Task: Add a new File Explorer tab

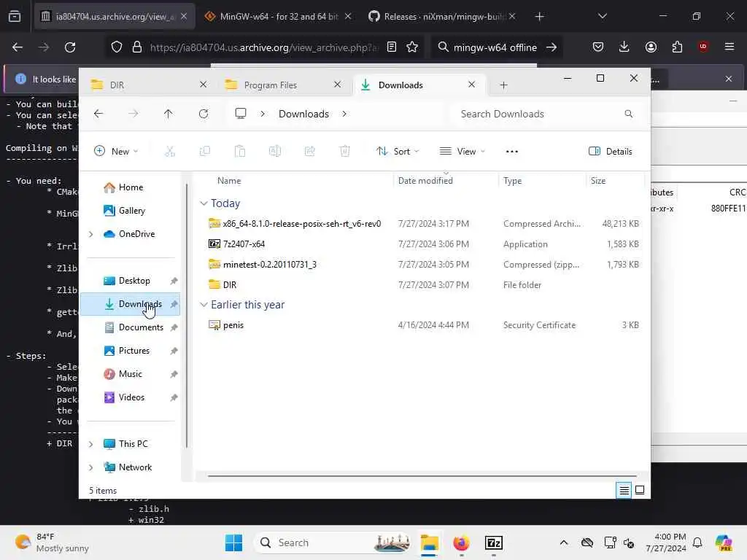Action: pyautogui.click(x=503, y=85)
